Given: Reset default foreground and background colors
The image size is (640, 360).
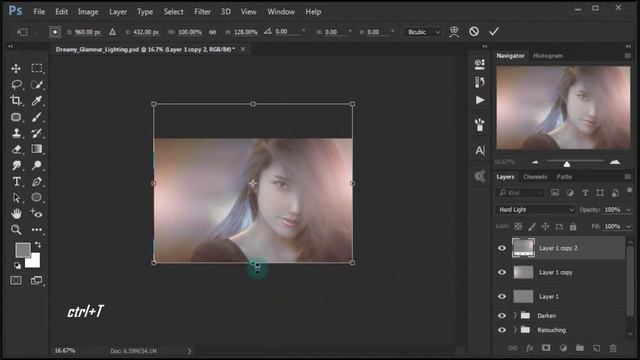Looking at the screenshot, I should tap(17, 265).
